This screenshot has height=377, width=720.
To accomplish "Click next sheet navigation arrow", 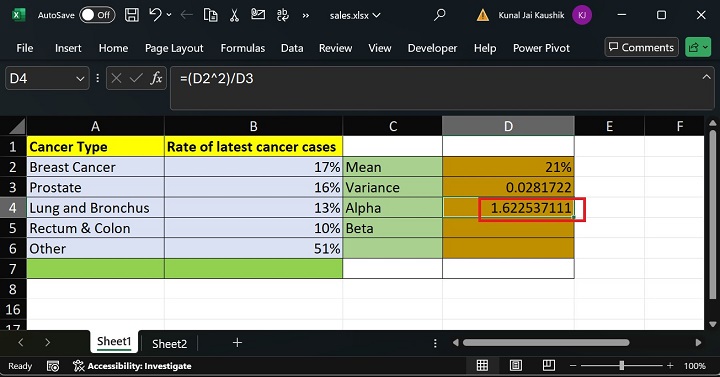I will (x=47, y=343).
